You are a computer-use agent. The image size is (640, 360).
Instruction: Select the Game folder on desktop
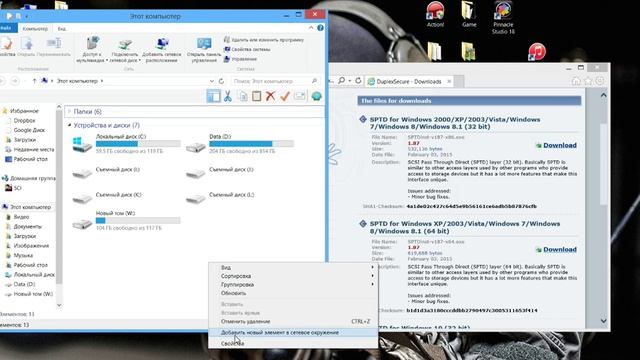pyautogui.click(x=469, y=14)
